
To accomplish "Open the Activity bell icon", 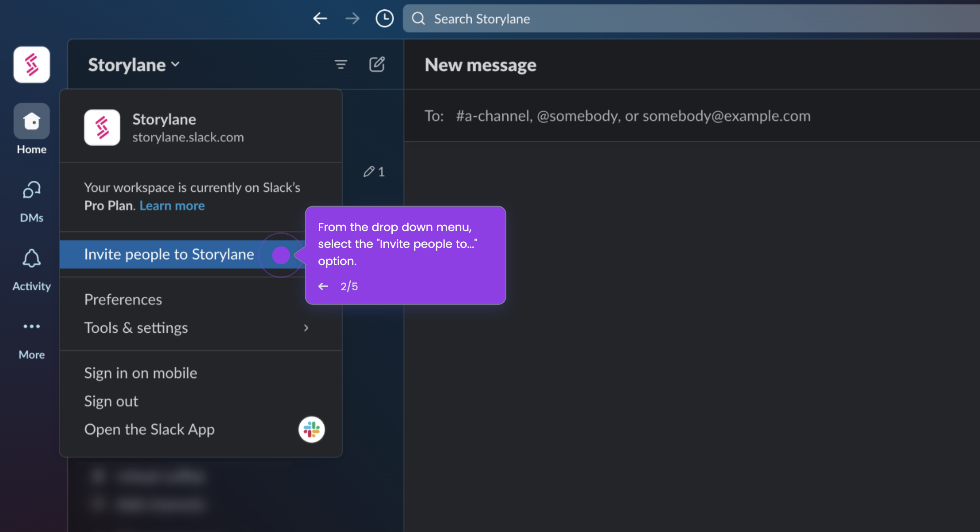I will (31, 270).
